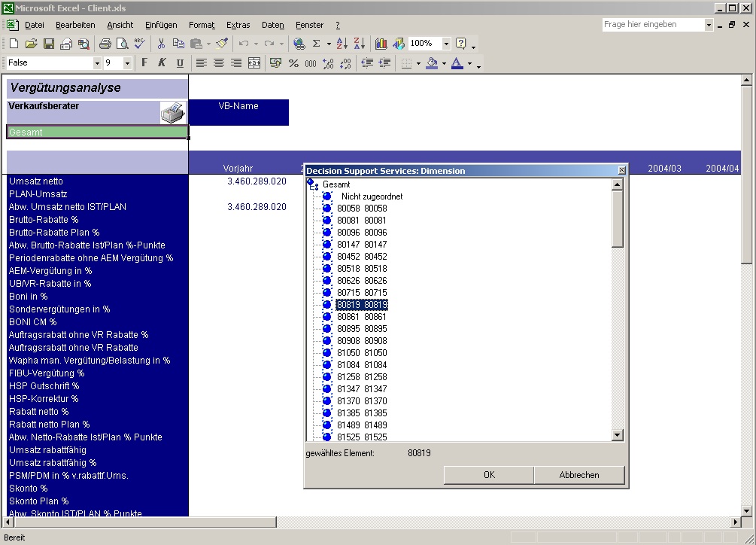Click the Cut scissors icon
756x545 pixels.
(x=161, y=44)
